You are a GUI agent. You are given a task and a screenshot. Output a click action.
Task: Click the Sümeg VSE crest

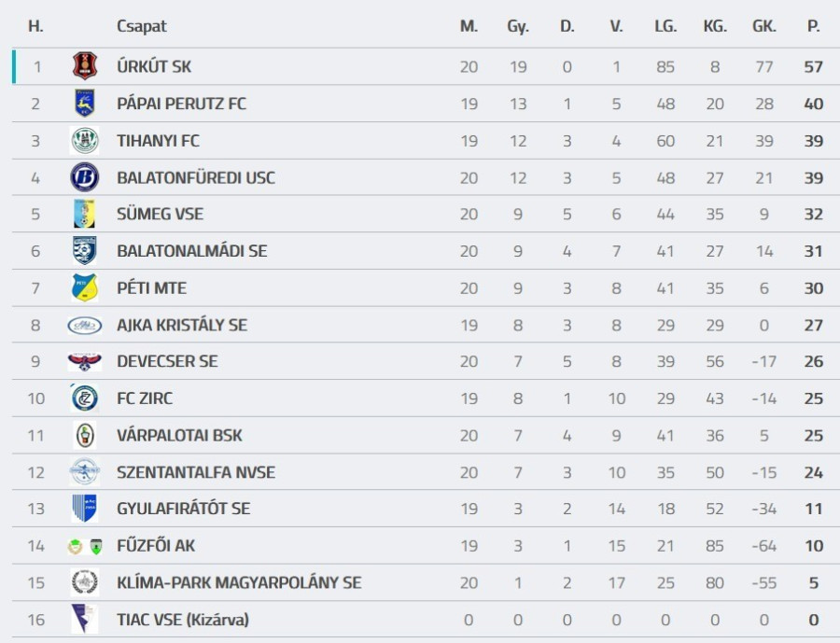coord(85,214)
